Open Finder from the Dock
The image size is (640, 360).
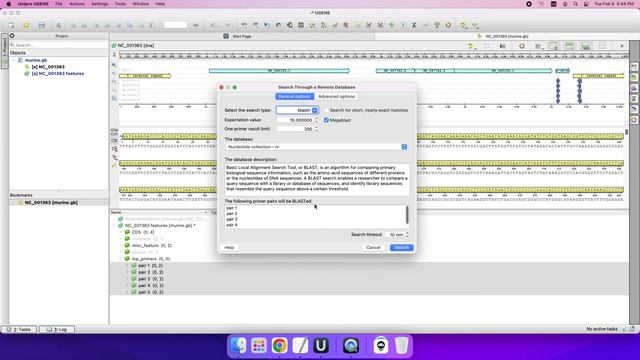click(x=239, y=346)
